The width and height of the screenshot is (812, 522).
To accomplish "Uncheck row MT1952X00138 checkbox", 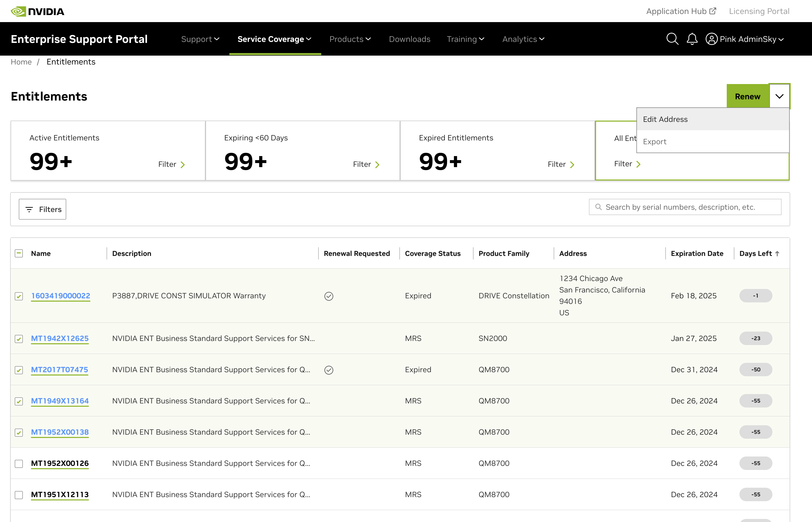I will [x=19, y=433].
